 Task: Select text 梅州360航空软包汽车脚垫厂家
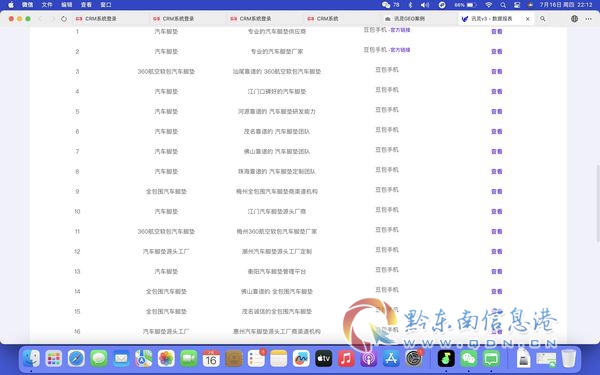point(277,232)
